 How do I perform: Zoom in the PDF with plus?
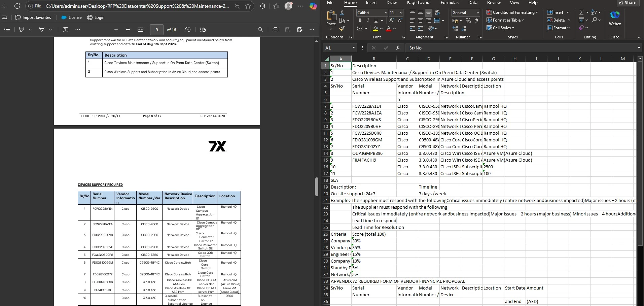point(128,30)
